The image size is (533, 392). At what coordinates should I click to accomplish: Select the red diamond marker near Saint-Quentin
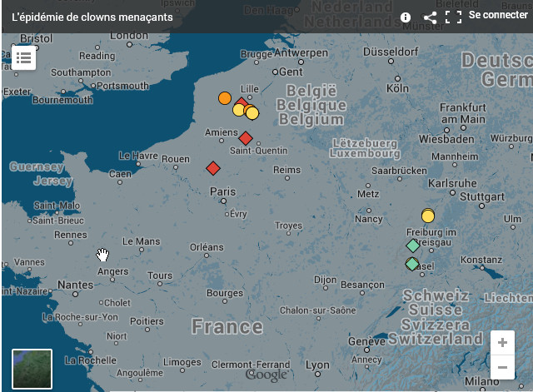[x=246, y=138]
